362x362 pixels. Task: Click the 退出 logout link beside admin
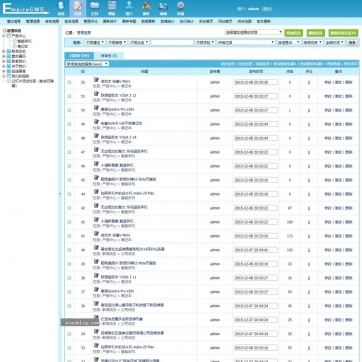coord(267,9)
